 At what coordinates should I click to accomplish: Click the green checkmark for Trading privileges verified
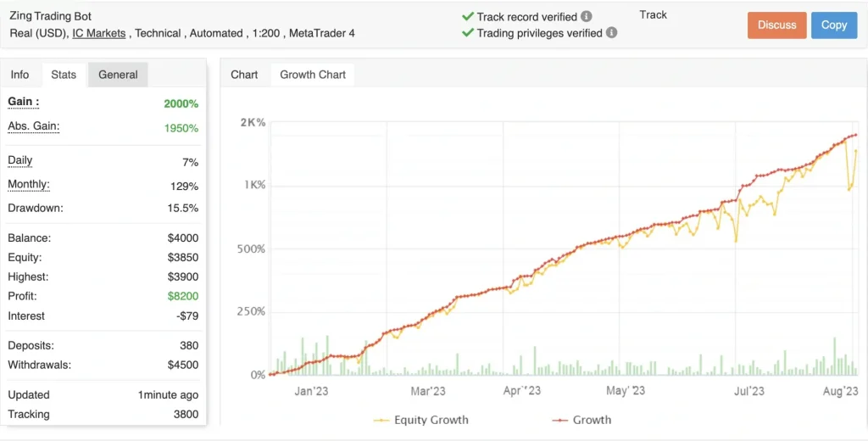coord(467,33)
